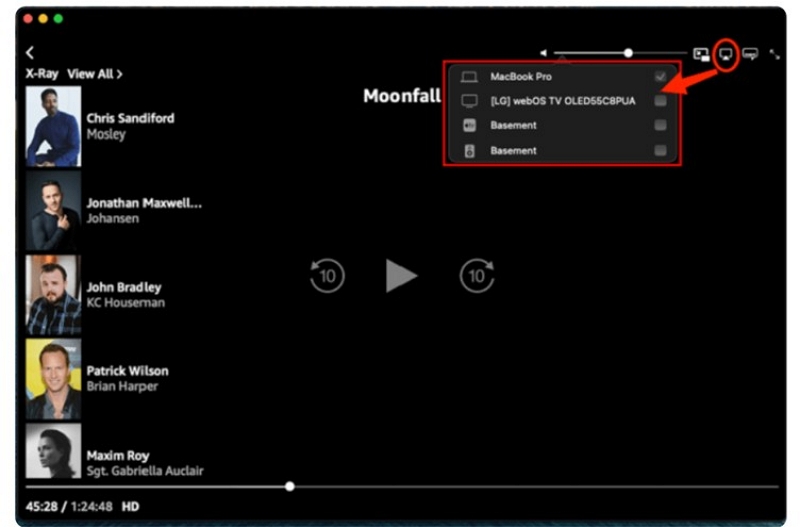Image resolution: width=800 pixels, height=527 pixels.
Task: Click the name Patrick Wilson
Action: click(x=127, y=371)
